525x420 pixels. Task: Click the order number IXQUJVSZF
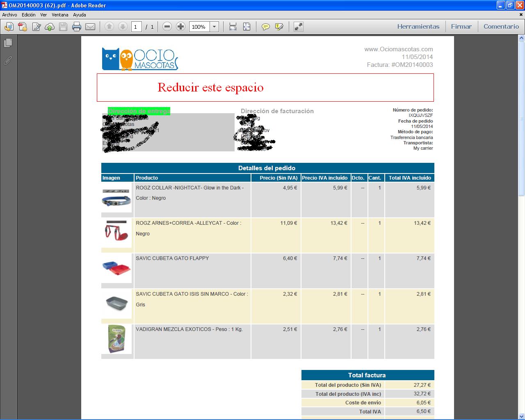421,116
